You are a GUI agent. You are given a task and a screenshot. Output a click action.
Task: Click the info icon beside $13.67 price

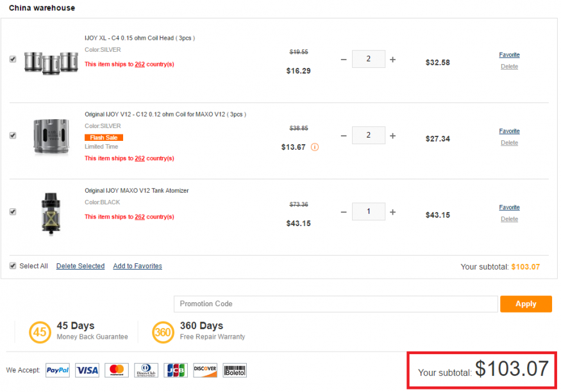pos(315,147)
